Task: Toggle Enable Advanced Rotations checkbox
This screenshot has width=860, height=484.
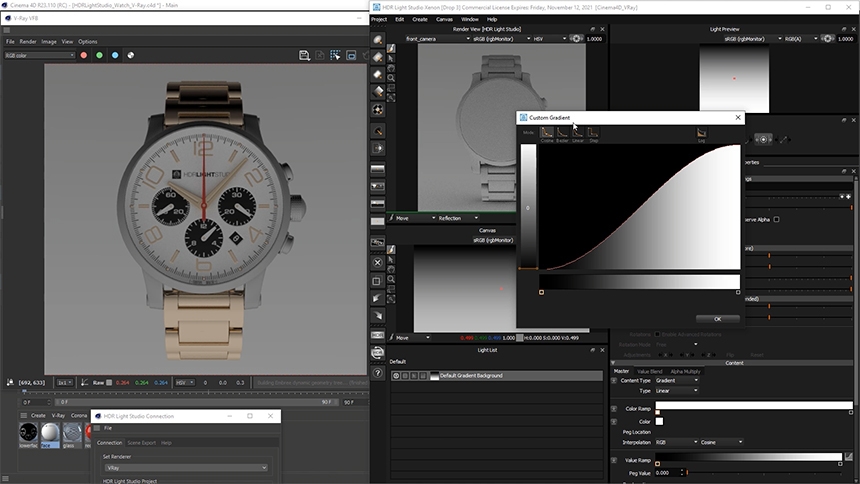Action: tap(657, 334)
